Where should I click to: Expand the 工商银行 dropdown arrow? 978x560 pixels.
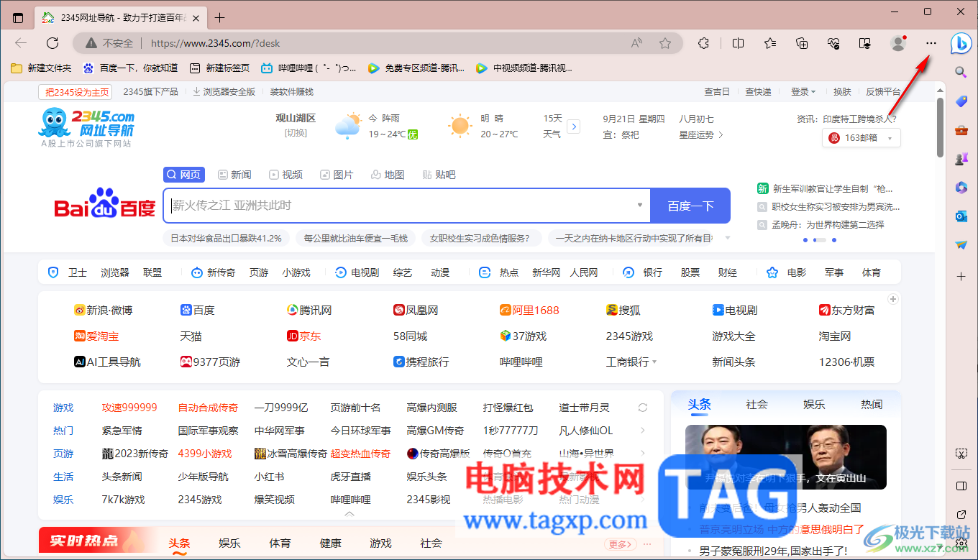[654, 362]
